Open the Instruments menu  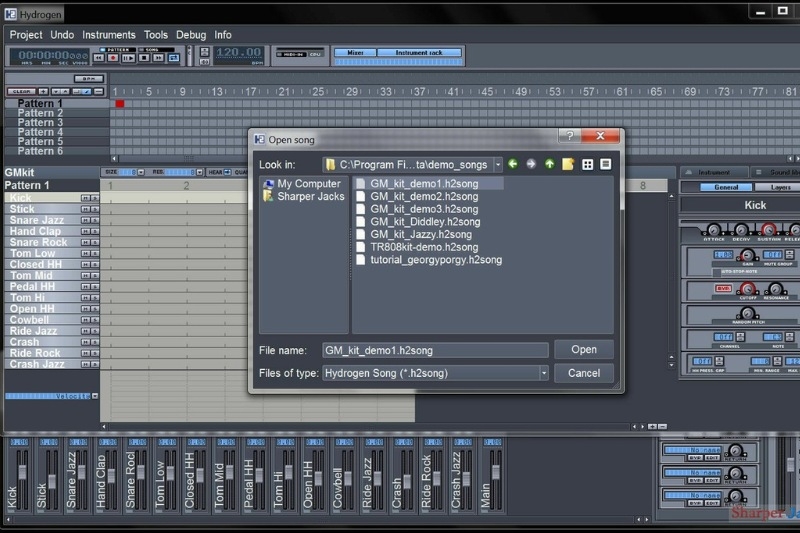[109, 35]
